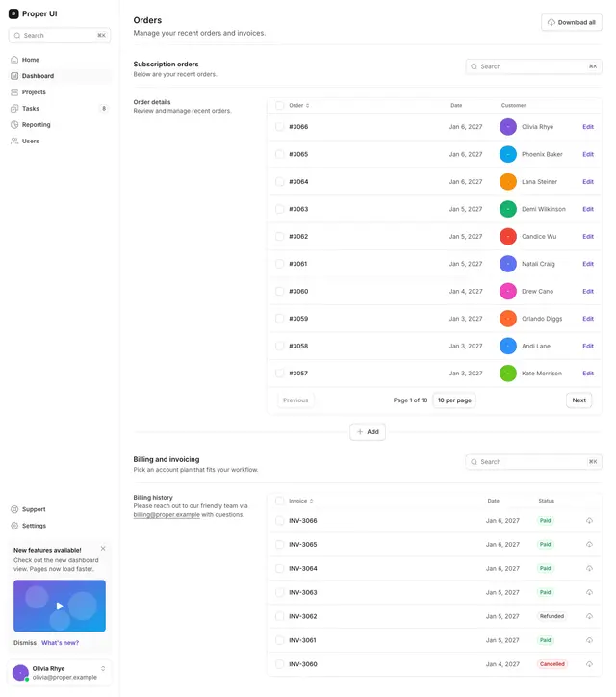Viewport: 616px width, 697px height.
Task: Click Lana Steiner's orange avatar
Action: tap(508, 182)
